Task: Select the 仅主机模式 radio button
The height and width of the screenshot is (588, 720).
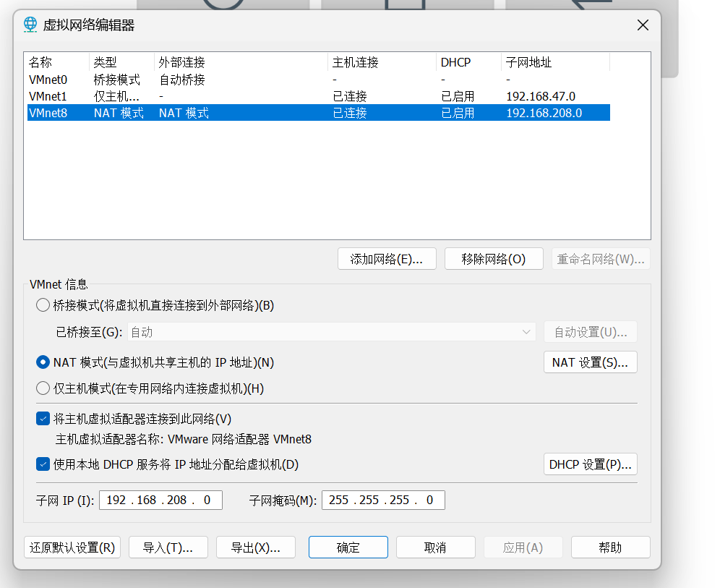Action: click(43, 388)
